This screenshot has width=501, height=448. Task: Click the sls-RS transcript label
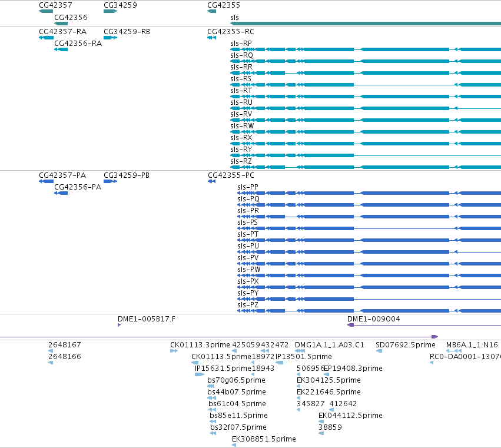[x=241, y=79]
